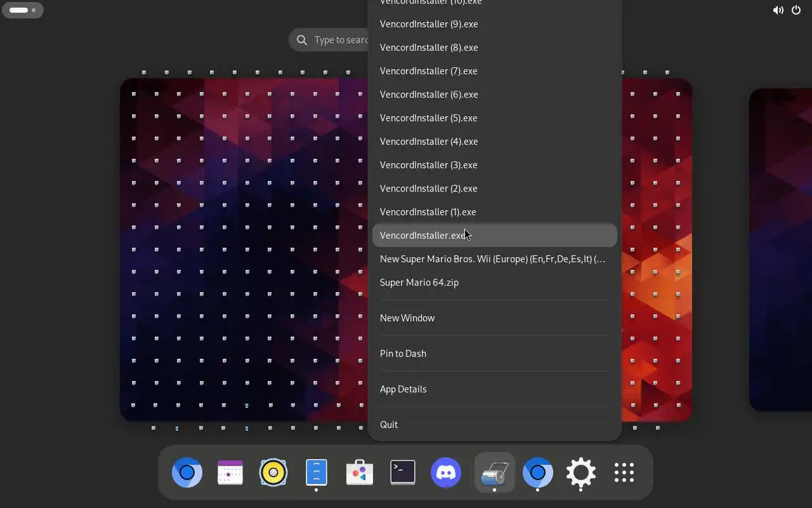Focus the Type to search field
812x508 pixels.
click(329, 40)
